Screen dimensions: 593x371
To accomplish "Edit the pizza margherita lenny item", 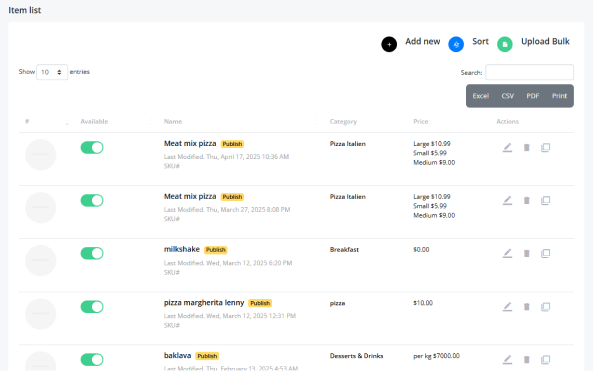I will click(x=508, y=307).
